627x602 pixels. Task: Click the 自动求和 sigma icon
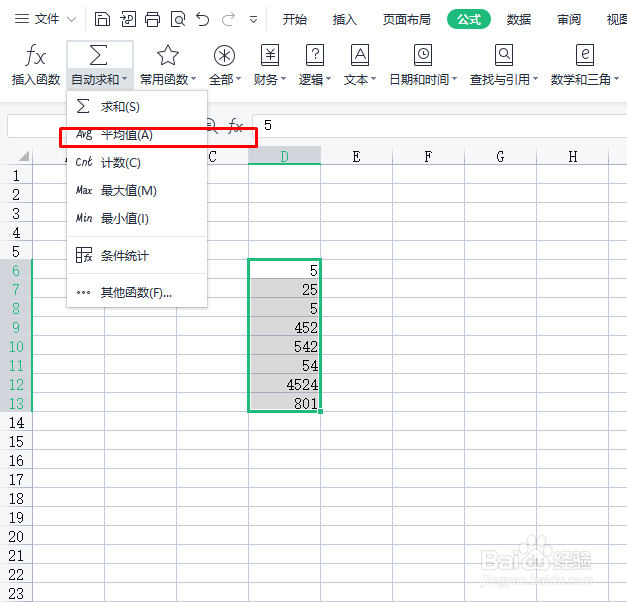click(98, 55)
